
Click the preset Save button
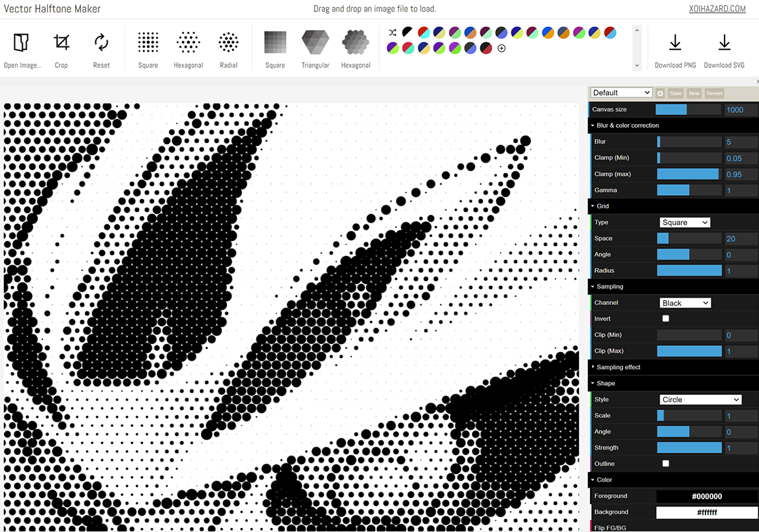[675, 93]
